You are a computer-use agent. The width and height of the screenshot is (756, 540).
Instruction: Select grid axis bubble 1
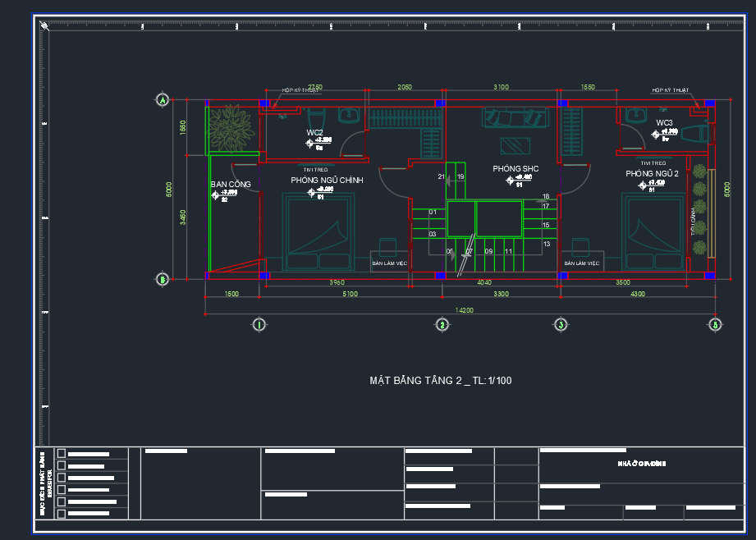[259, 325]
